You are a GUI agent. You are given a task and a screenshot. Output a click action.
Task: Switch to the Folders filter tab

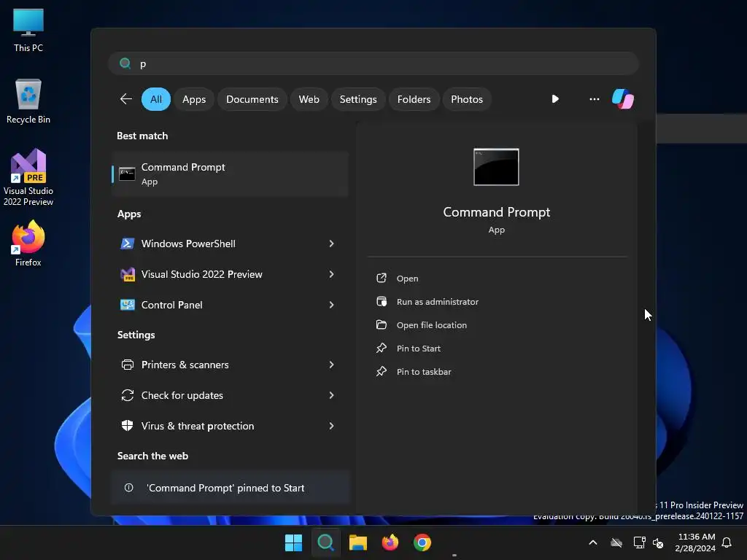pos(414,99)
